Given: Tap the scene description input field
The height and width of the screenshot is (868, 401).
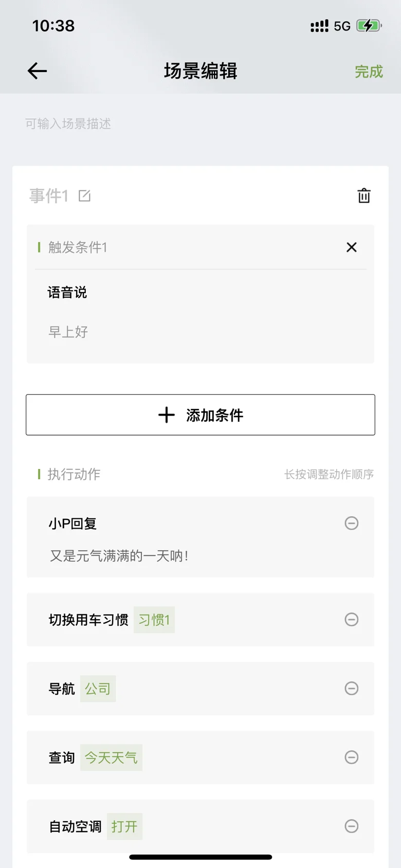Looking at the screenshot, I should [200, 123].
